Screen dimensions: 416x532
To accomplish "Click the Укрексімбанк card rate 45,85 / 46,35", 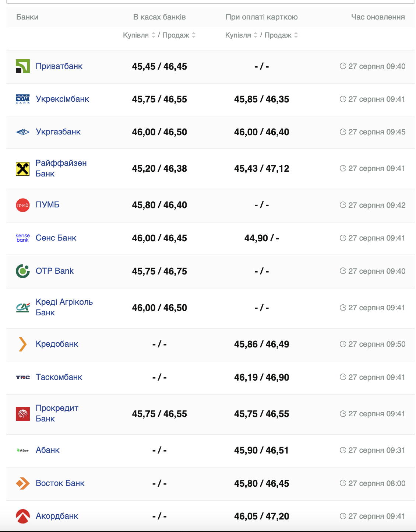I will pyautogui.click(x=262, y=99).
